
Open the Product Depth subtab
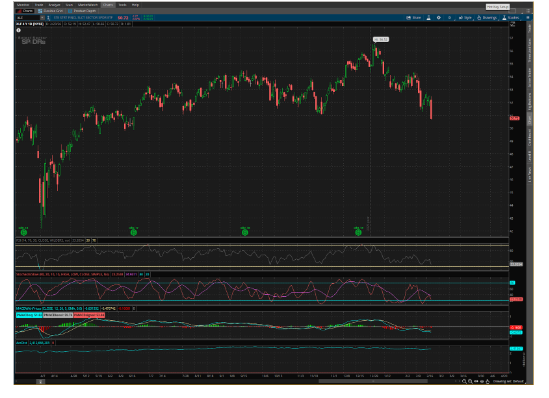tap(82, 11)
